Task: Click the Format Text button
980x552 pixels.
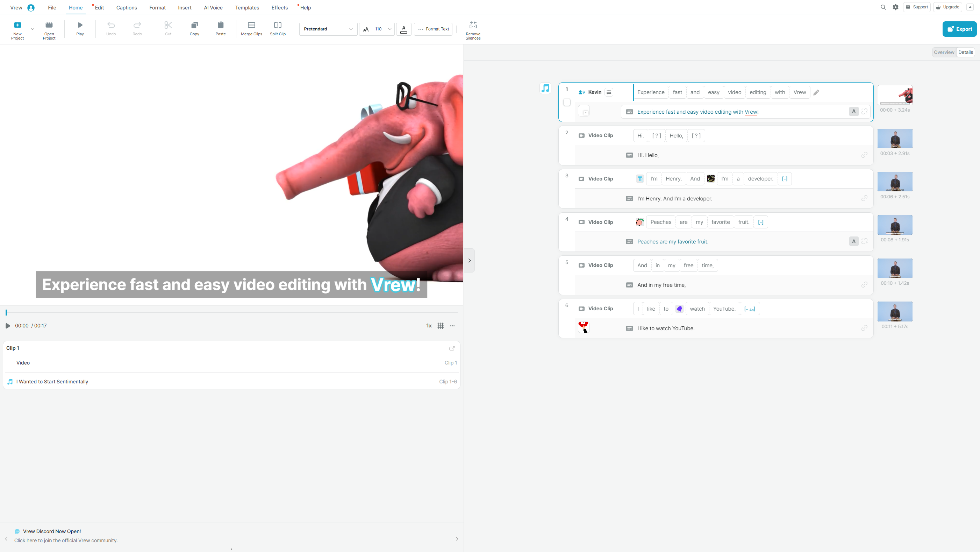Action: tap(433, 29)
